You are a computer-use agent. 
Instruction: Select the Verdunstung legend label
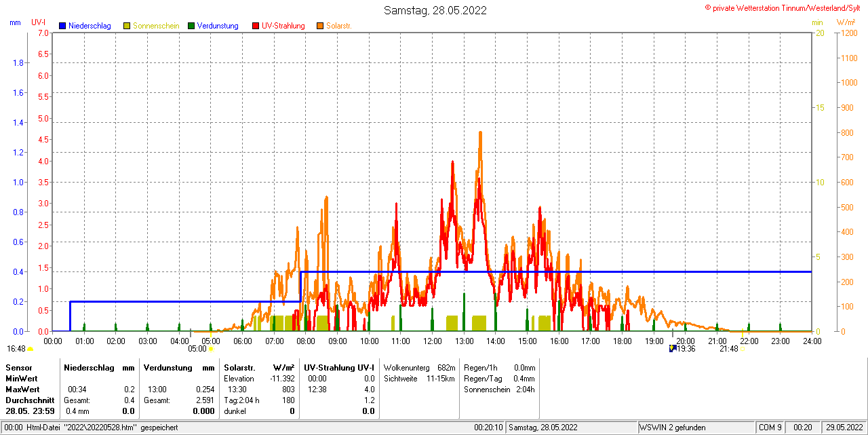point(218,26)
